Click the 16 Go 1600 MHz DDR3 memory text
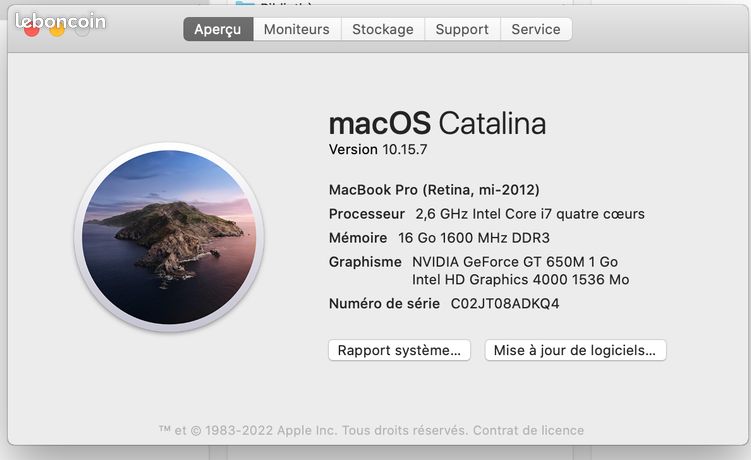This screenshot has height=460, width=751. point(474,238)
